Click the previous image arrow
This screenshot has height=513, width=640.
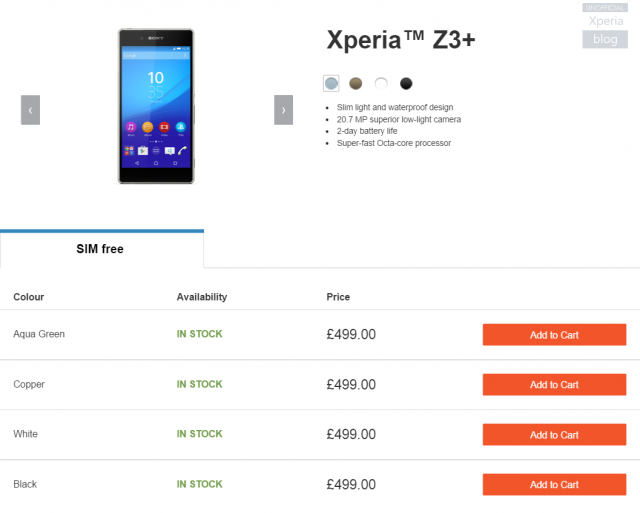[x=30, y=109]
